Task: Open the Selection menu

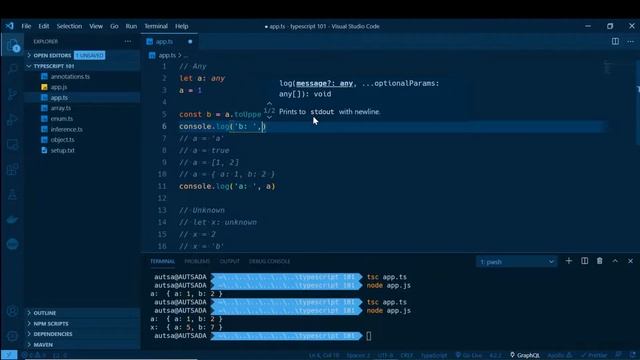Action: click(x=69, y=26)
